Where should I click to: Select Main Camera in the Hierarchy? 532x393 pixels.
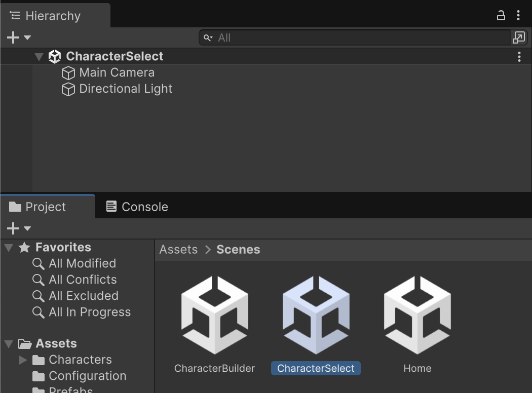coord(117,73)
